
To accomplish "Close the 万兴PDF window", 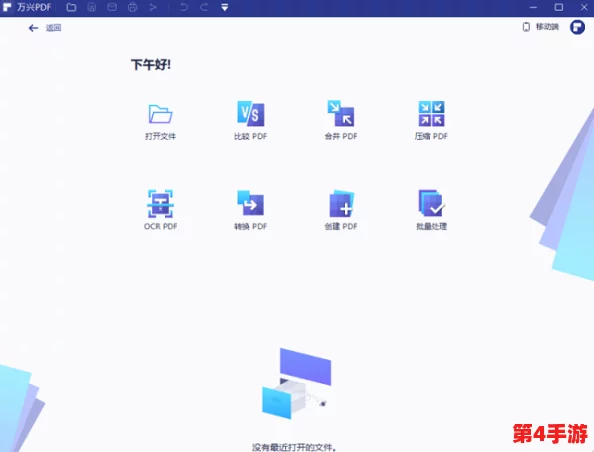I will pos(584,7).
